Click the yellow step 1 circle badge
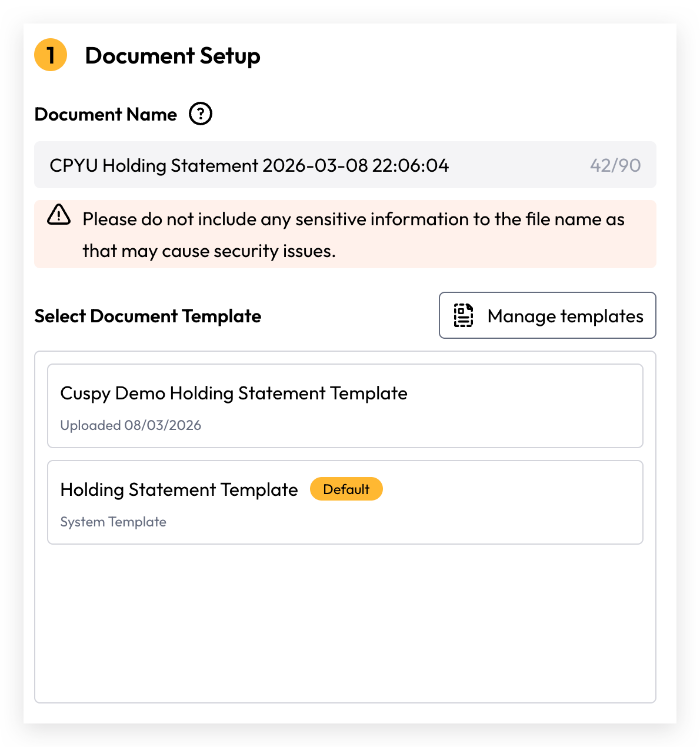 click(x=51, y=55)
